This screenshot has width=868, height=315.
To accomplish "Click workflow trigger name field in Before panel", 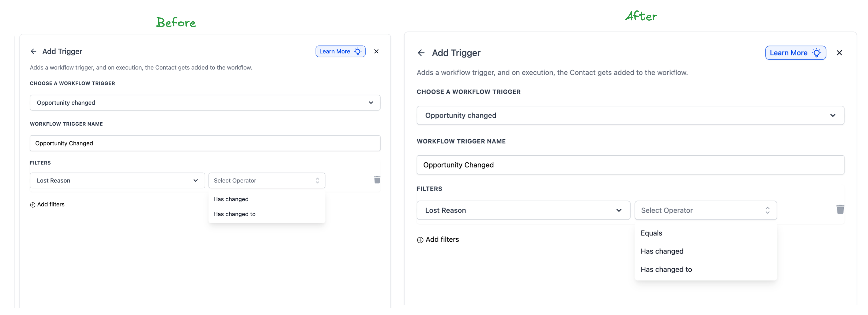I will pos(205,143).
